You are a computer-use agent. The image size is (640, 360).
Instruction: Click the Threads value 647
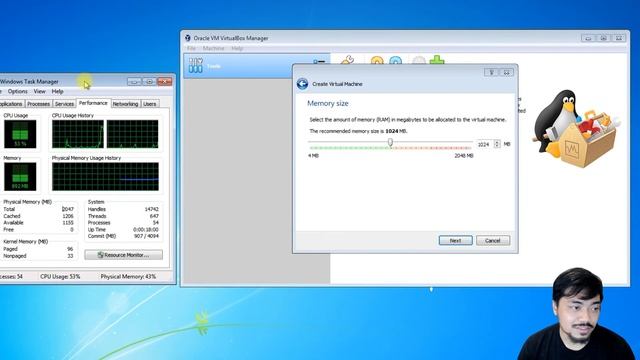pyautogui.click(x=154, y=216)
